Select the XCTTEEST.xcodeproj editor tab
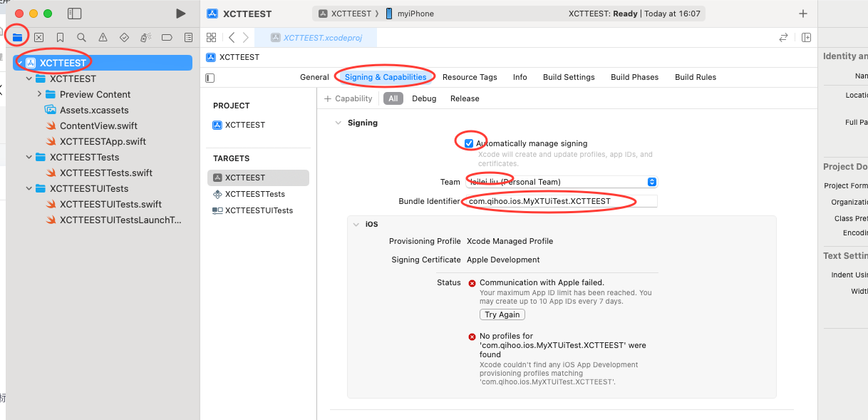The image size is (868, 420). (x=315, y=38)
